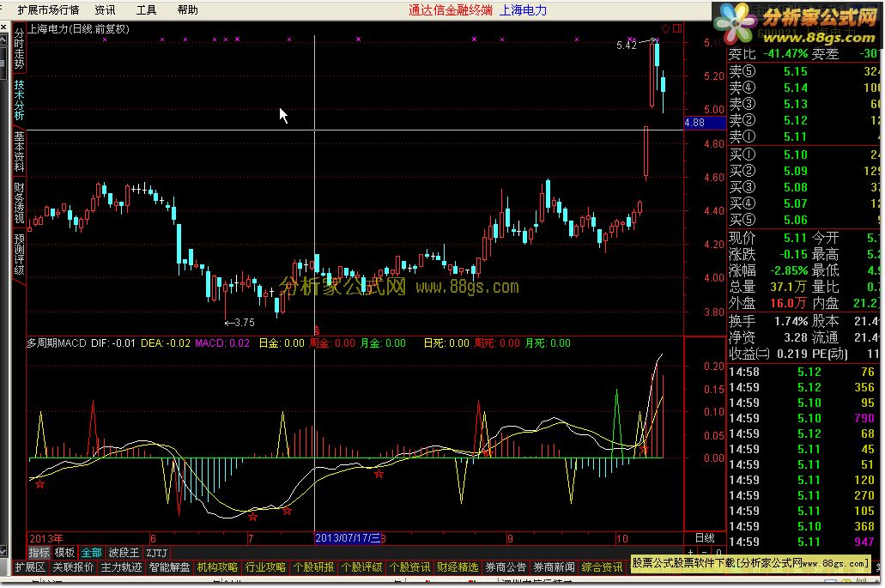Open the 基本资料 side tab

(x=19, y=151)
